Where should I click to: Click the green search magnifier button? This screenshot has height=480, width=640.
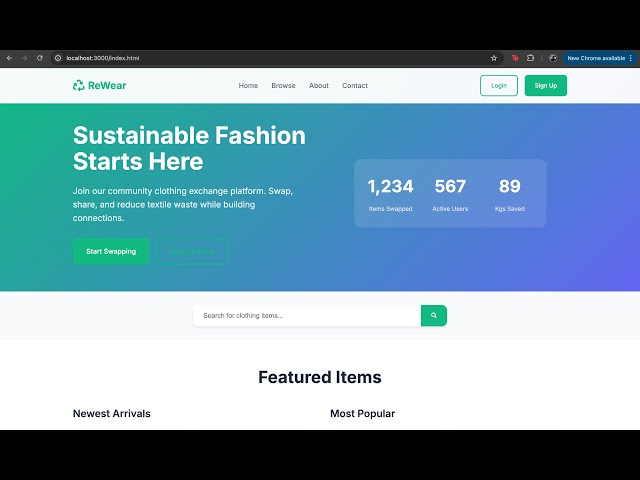[x=434, y=316]
